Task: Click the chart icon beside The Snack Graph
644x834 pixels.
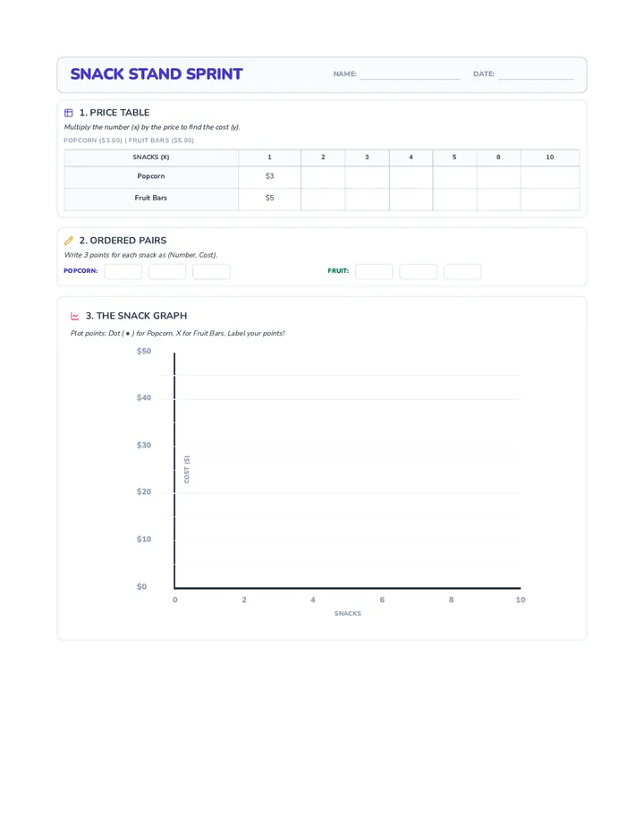Action: point(75,316)
